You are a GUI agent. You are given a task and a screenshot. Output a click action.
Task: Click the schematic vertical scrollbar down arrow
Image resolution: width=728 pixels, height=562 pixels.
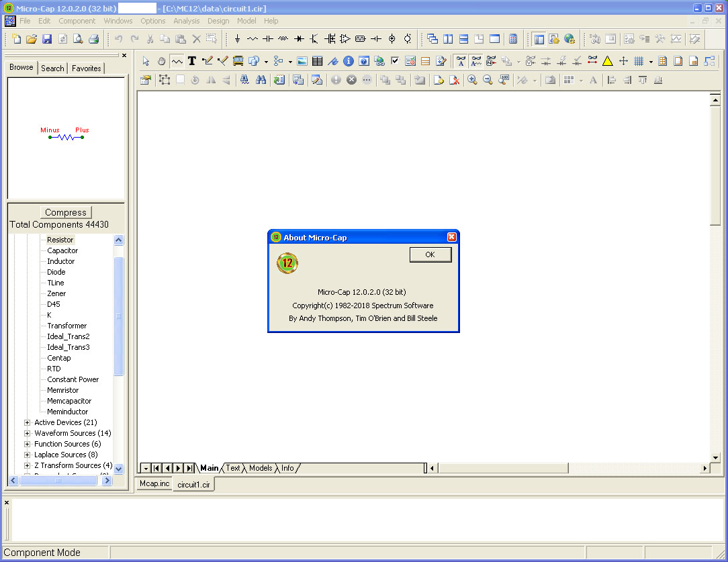pos(715,457)
